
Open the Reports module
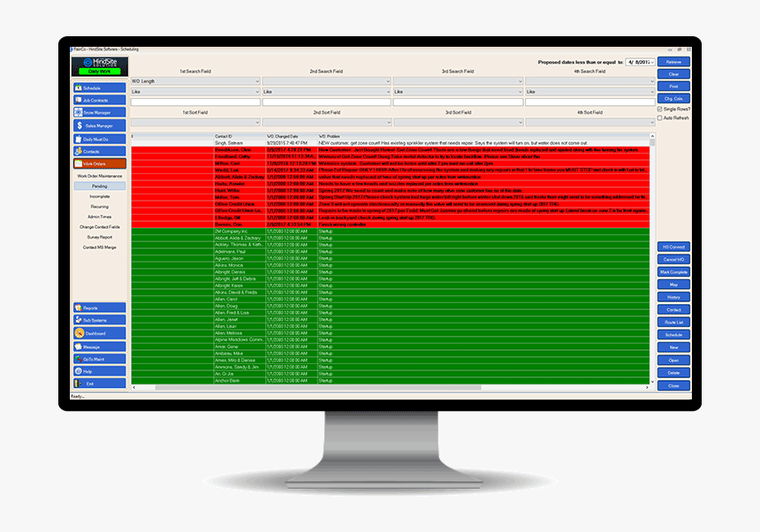coord(99,308)
